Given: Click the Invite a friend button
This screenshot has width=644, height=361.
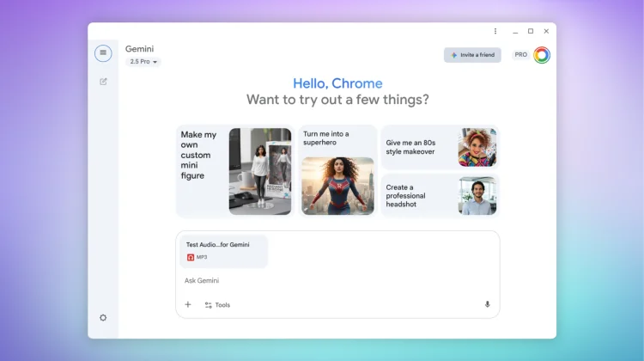Looking at the screenshot, I should (x=472, y=55).
